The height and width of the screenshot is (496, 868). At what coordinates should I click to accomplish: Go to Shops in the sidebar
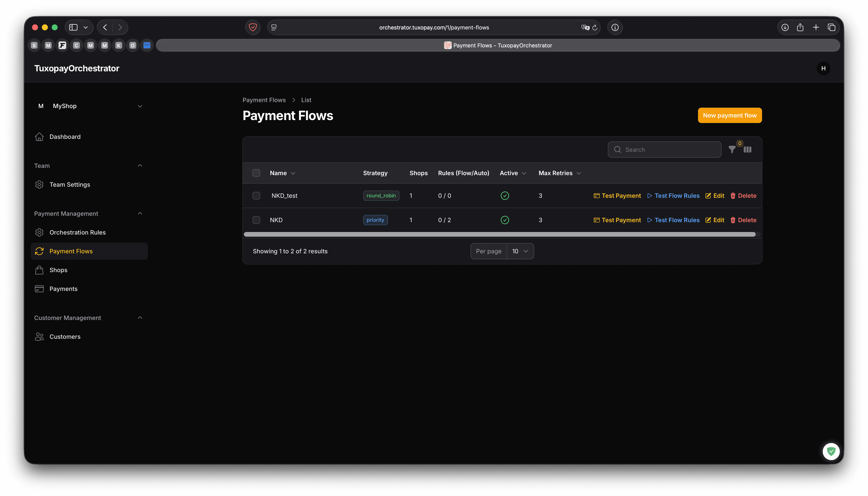(58, 270)
